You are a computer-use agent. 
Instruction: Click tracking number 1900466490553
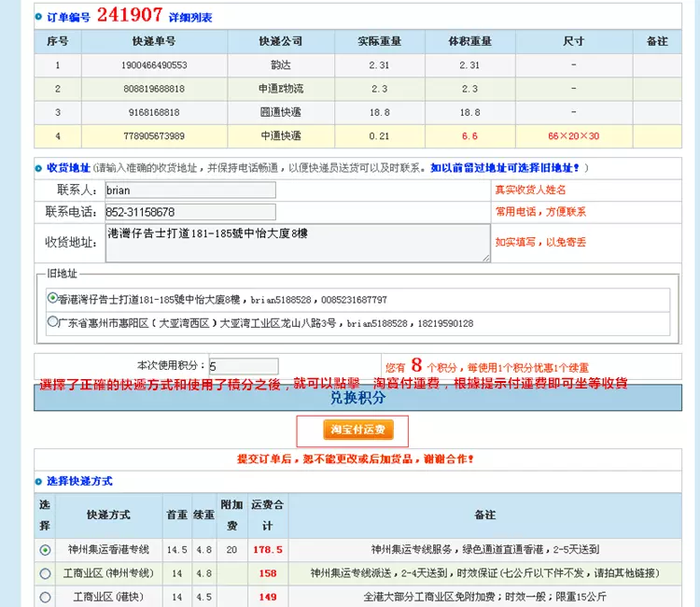pos(154,65)
